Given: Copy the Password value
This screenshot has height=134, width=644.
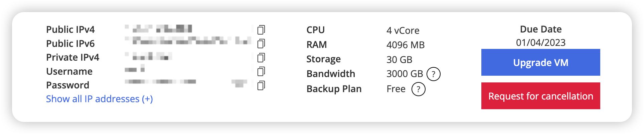Looking at the screenshot, I should [x=261, y=85].
